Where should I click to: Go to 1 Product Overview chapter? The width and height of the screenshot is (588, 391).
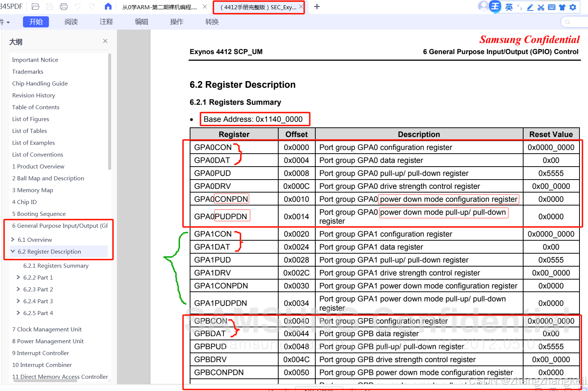(x=38, y=166)
